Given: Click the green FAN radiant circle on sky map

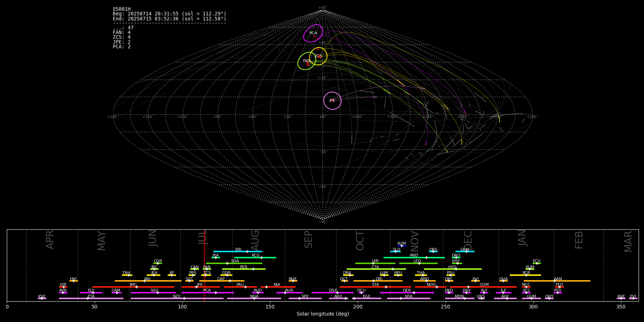Looking at the screenshot, I should click(x=307, y=61).
